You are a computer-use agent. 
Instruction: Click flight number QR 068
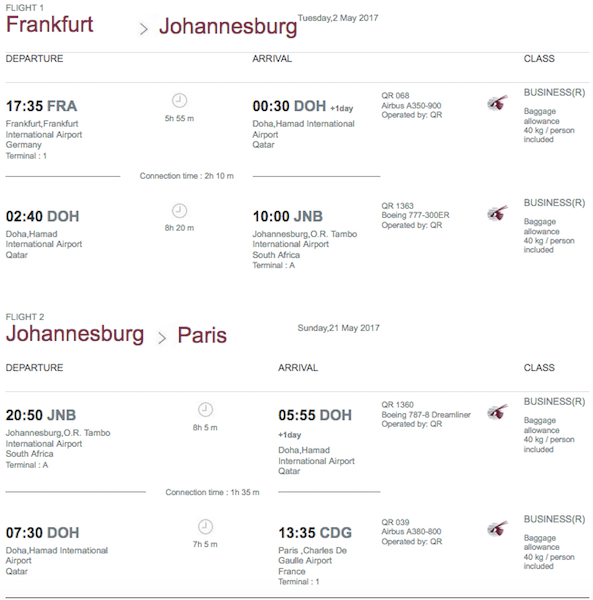point(395,96)
